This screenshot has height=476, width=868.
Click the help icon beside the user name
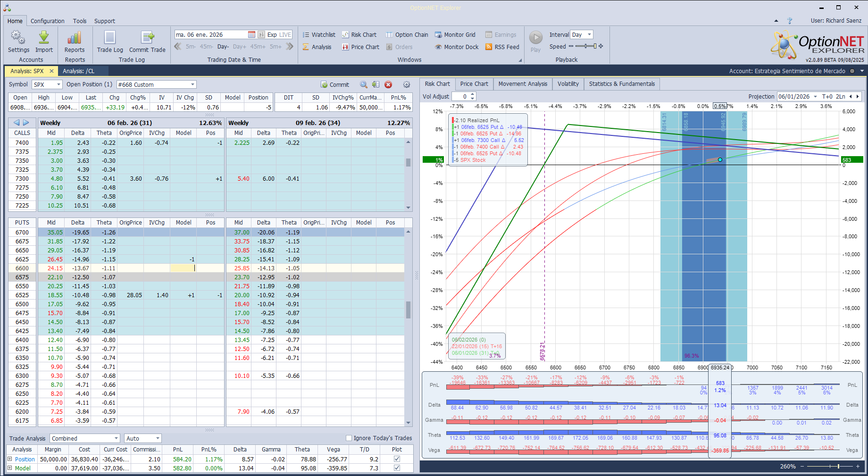coord(790,21)
